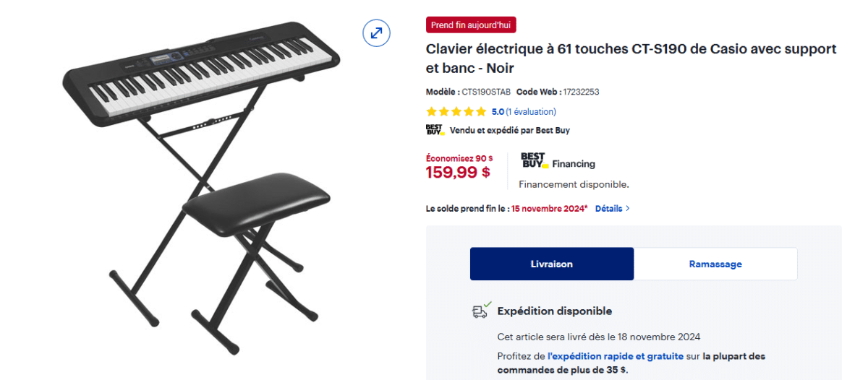The image size is (868, 380).
Task: Click the Best Buy logo beside seller text
Action: click(435, 130)
